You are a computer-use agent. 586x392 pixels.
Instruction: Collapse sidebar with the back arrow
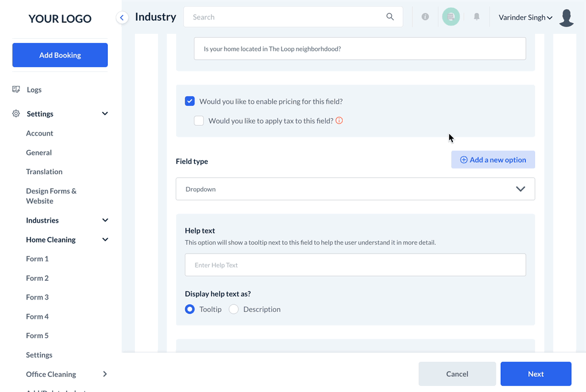pyautogui.click(x=122, y=18)
